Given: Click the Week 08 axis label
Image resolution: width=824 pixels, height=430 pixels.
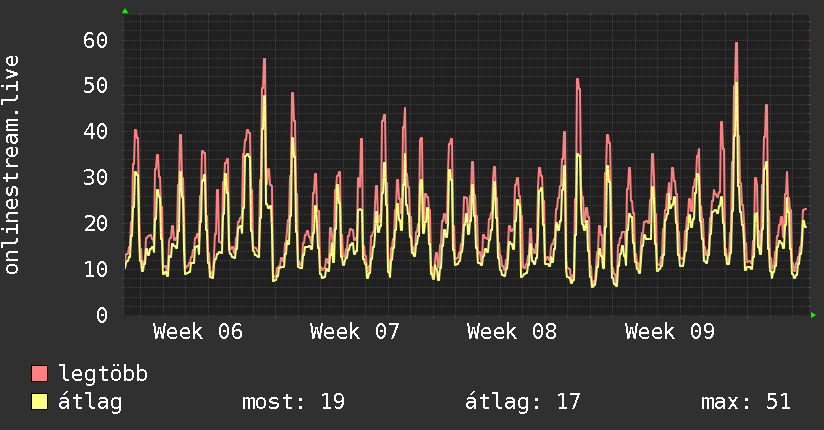Looking at the screenshot, I should [x=512, y=332].
